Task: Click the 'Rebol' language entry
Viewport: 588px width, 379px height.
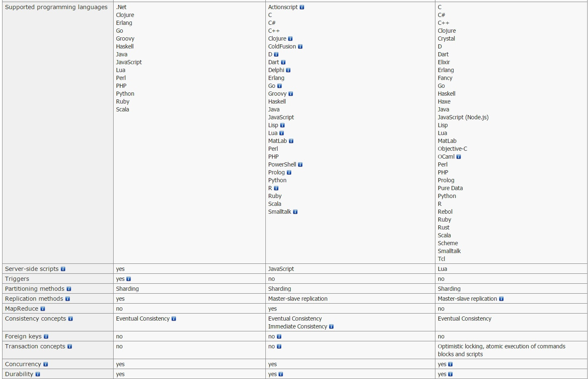Action: [x=445, y=212]
